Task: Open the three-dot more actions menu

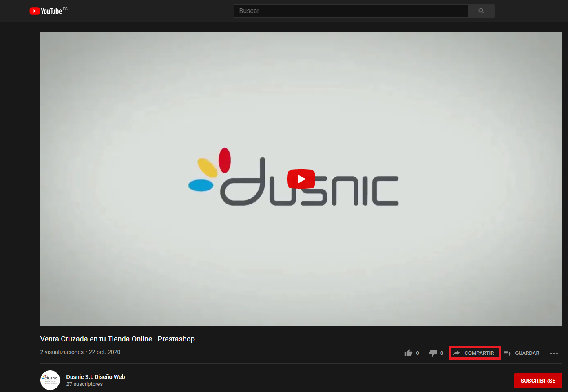Action: (554, 353)
